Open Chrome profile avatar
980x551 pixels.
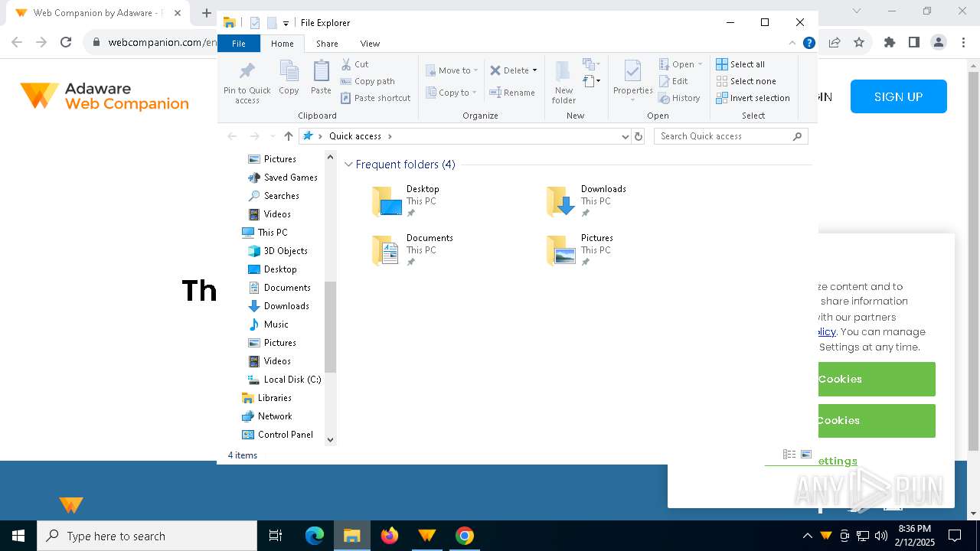(939, 43)
